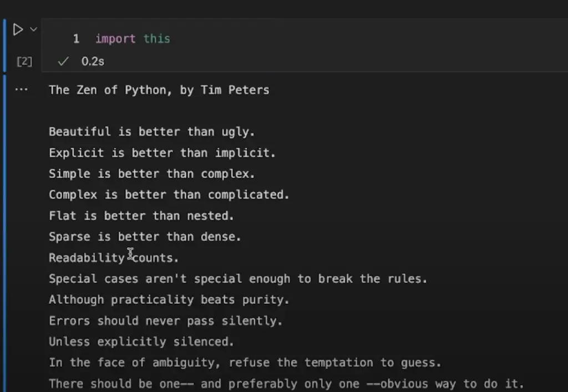Click 'The Zen of Python, by Tim Peters' heading
Screen dimensions: 568x392
pos(159,90)
